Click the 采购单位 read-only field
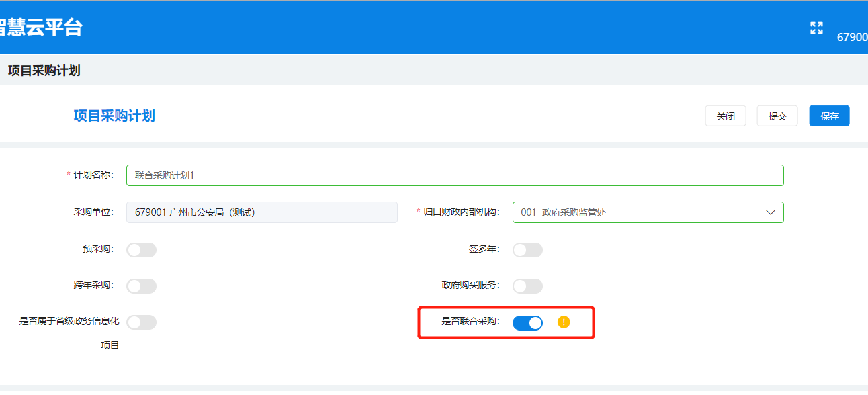This screenshot has width=868, height=395. click(x=262, y=212)
